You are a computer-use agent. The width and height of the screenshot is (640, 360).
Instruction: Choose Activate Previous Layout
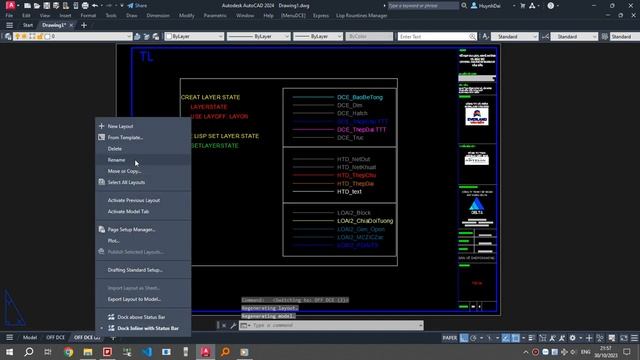tap(143, 200)
